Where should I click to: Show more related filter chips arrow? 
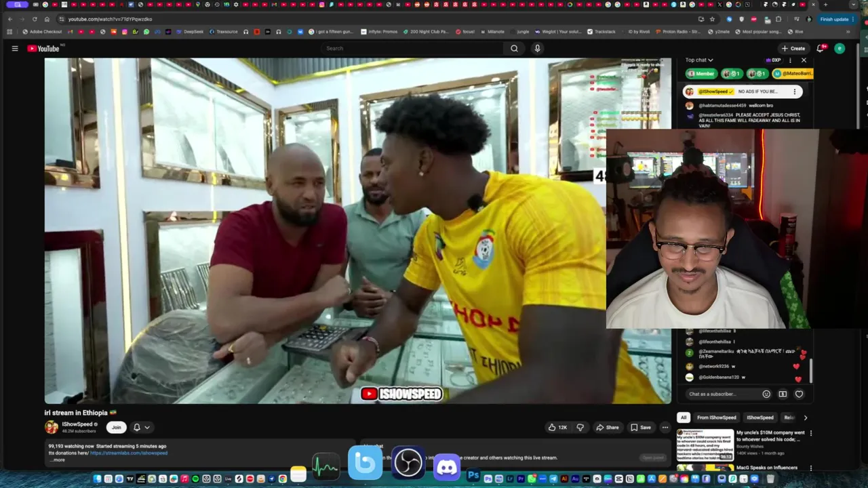click(x=806, y=418)
